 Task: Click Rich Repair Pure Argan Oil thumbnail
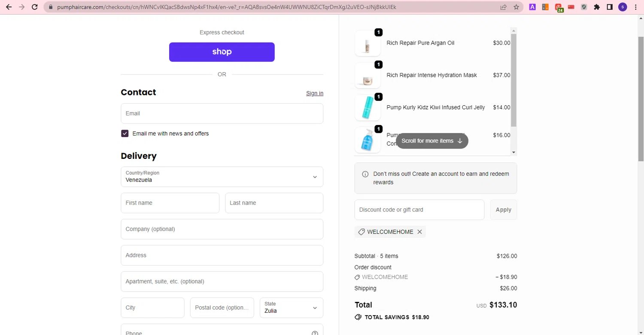click(368, 43)
